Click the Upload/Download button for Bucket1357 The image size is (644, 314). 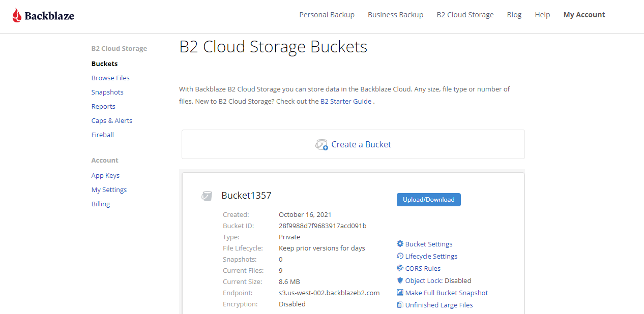(428, 199)
